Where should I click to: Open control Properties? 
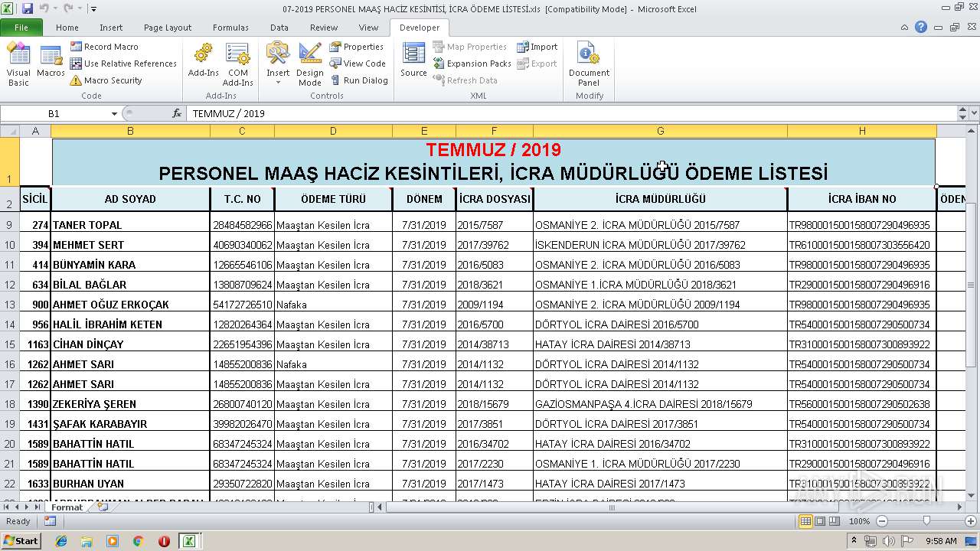coord(357,47)
